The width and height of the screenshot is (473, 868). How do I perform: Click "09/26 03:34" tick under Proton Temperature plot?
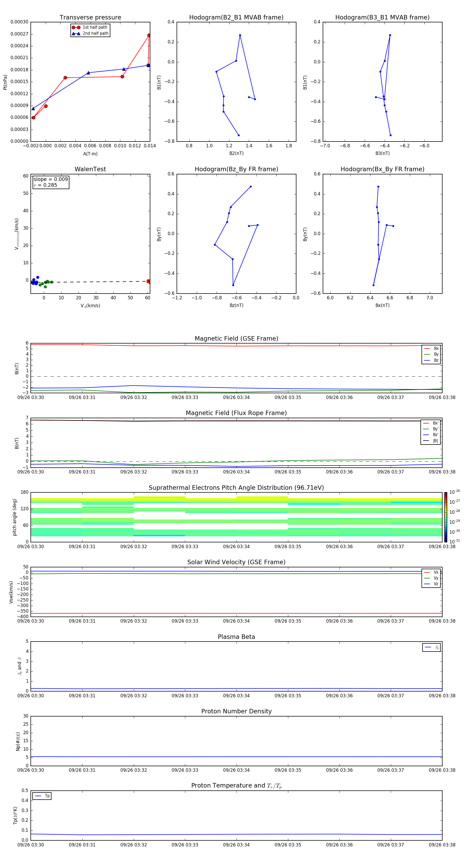236,845
